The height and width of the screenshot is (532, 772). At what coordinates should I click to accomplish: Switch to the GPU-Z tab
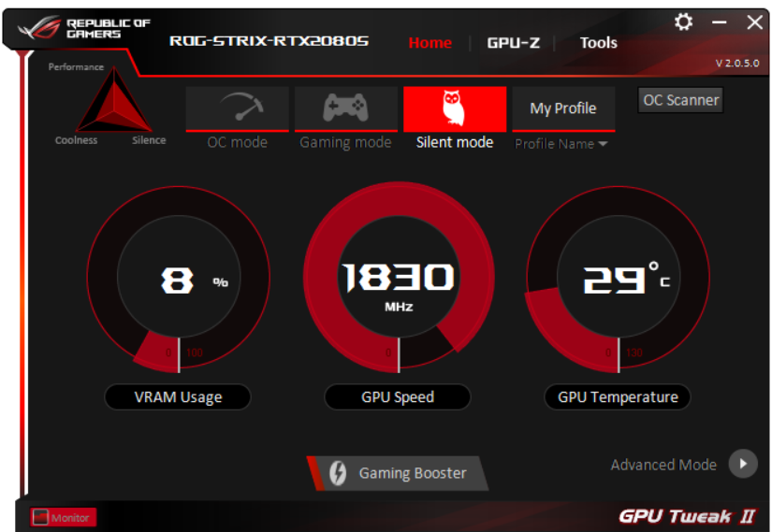pyautogui.click(x=514, y=43)
